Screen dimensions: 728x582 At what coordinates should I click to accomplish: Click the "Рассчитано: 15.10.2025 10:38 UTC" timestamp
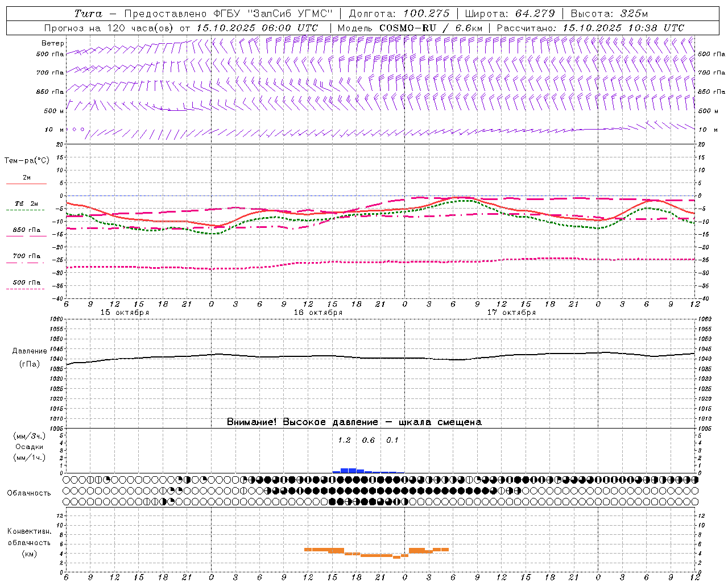(590, 28)
